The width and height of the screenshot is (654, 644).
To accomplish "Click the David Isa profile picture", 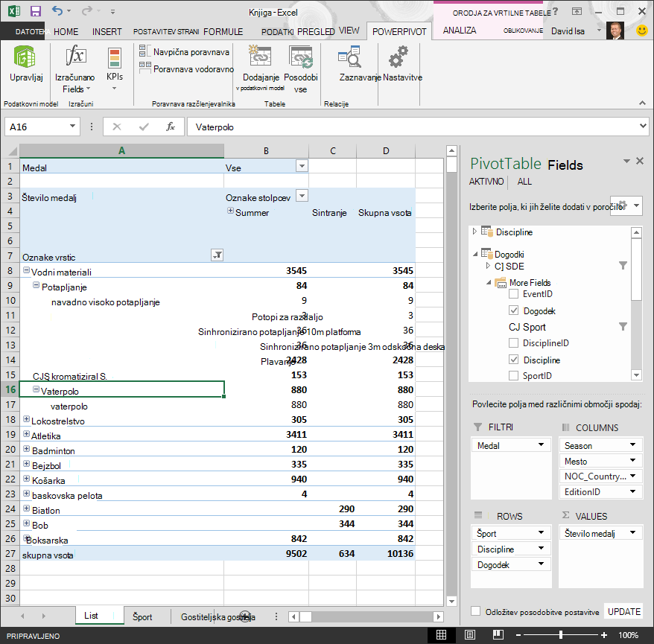I will pyautogui.click(x=615, y=31).
